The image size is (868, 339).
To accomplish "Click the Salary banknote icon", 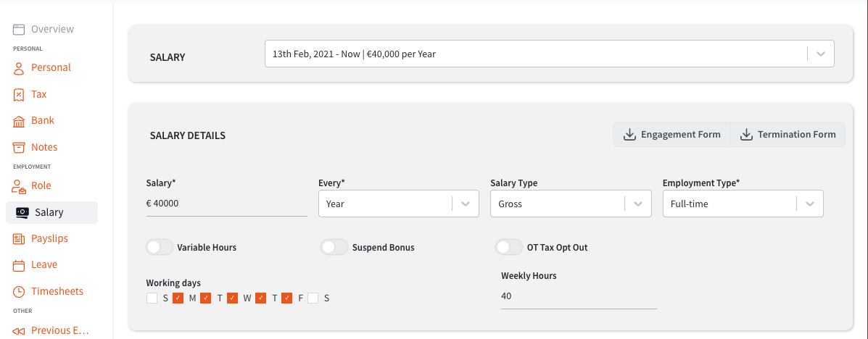I will click(22, 212).
